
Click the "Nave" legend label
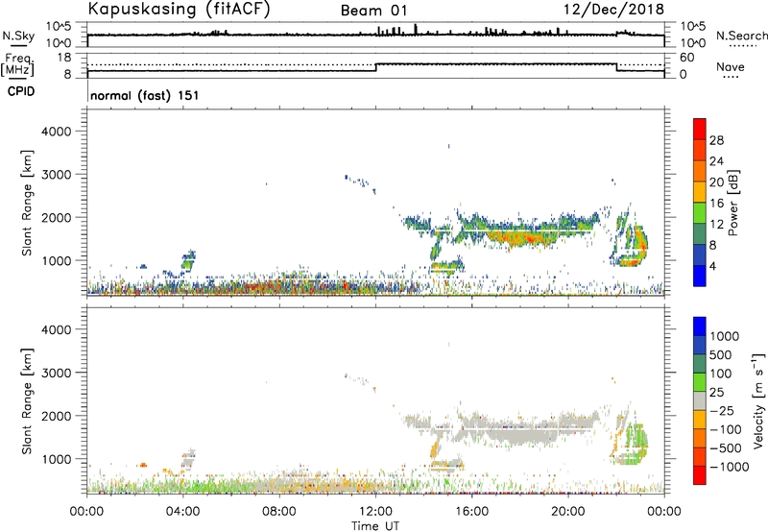point(731,67)
